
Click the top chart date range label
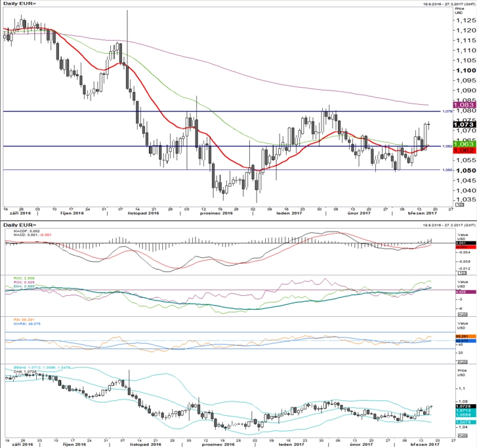(449, 4)
